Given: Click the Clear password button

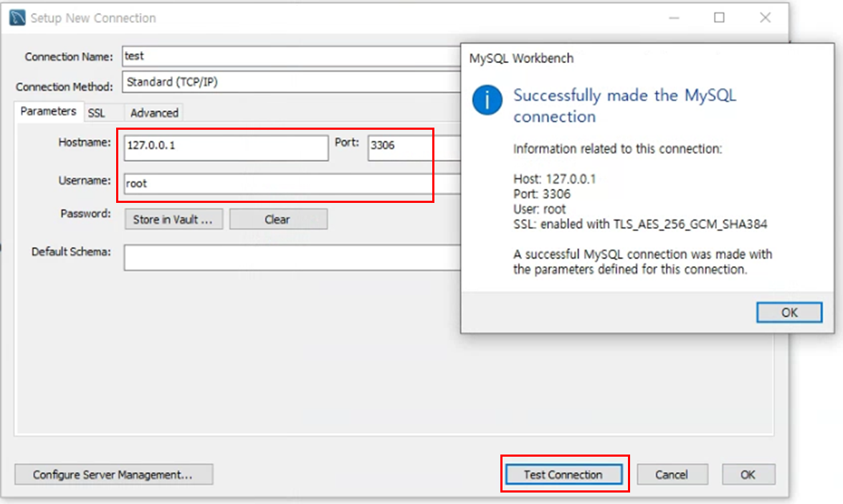Looking at the screenshot, I should (278, 219).
